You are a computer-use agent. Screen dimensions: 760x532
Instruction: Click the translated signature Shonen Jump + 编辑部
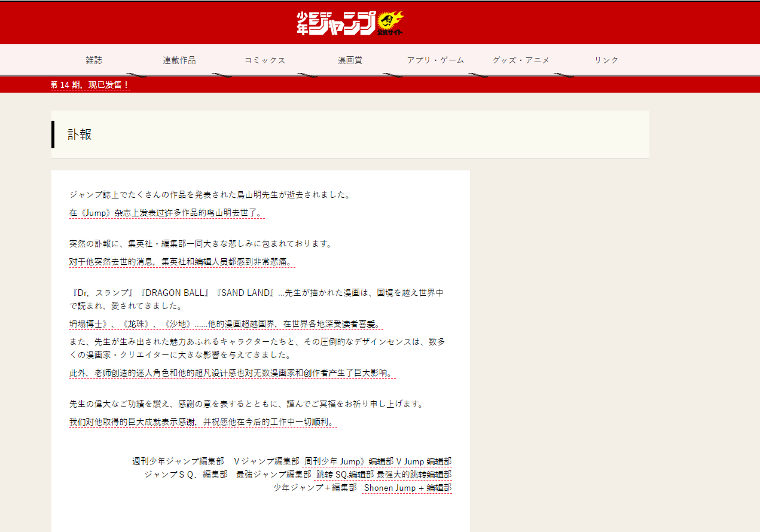click(407, 488)
